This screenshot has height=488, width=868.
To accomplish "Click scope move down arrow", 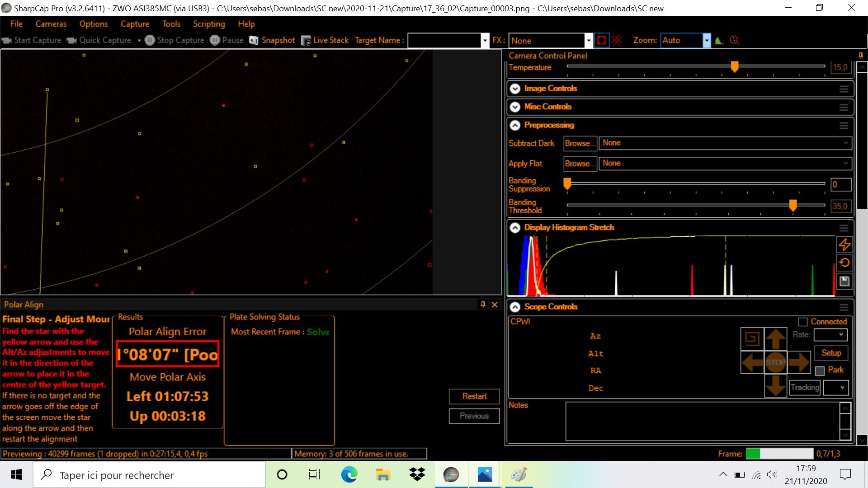I will 776,385.
